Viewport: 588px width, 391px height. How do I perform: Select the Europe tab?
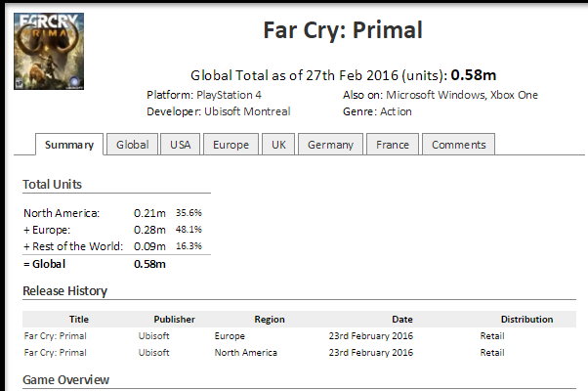tap(231, 145)
